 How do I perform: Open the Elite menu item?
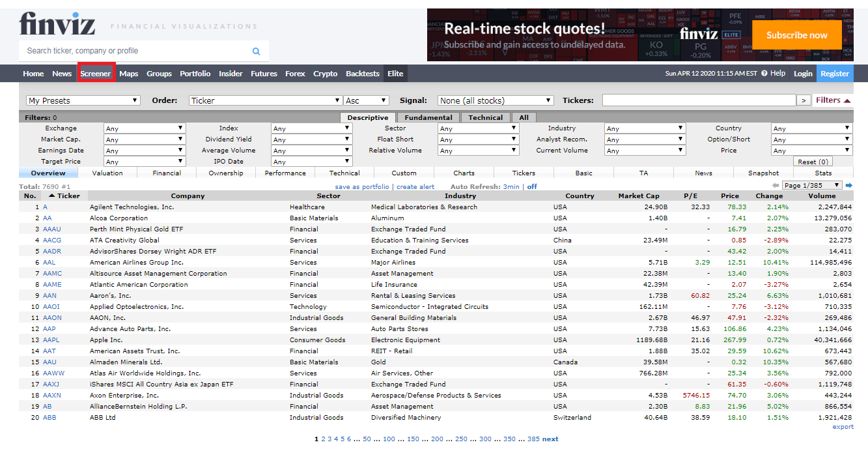click(x=395, y=74)
